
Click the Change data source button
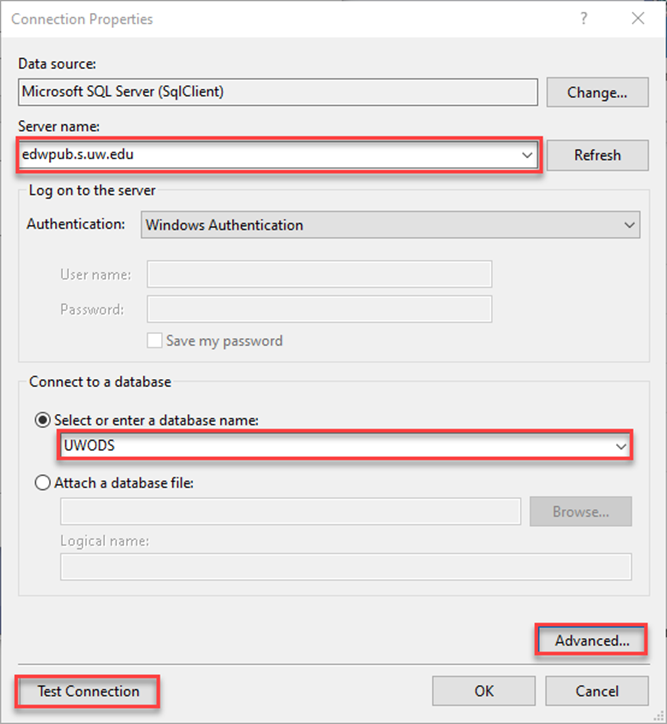(597, 92)
